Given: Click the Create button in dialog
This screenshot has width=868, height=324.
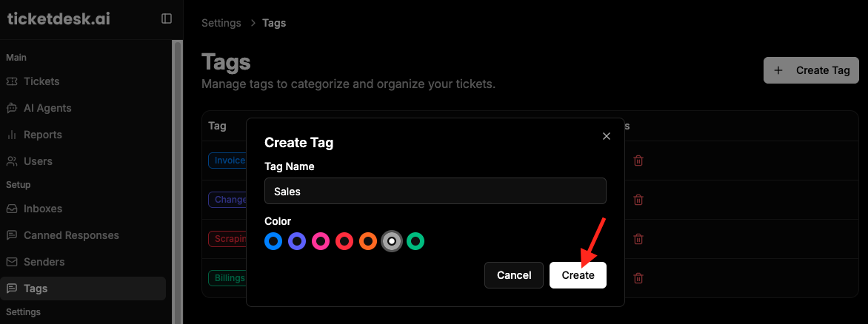Looking at the screenshot, I should click(x=578, y=274).
